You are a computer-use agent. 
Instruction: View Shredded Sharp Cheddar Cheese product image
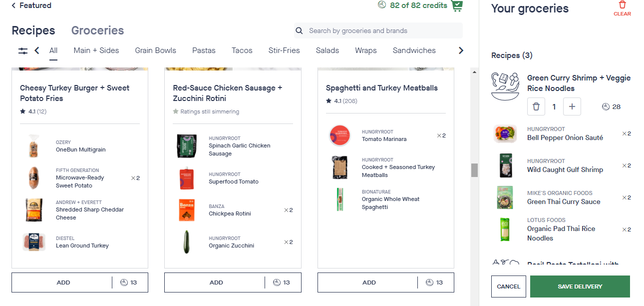pos(34,210)
